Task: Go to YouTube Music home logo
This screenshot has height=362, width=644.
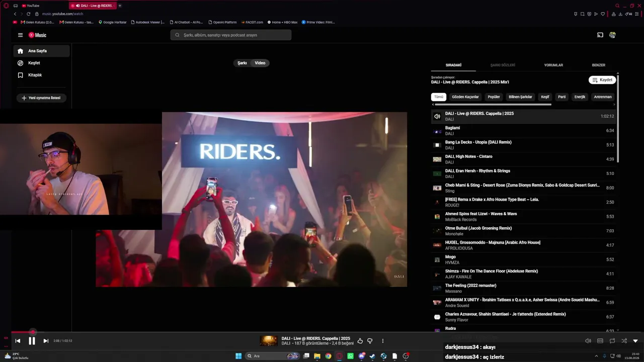Action: [x=37, y=35]
